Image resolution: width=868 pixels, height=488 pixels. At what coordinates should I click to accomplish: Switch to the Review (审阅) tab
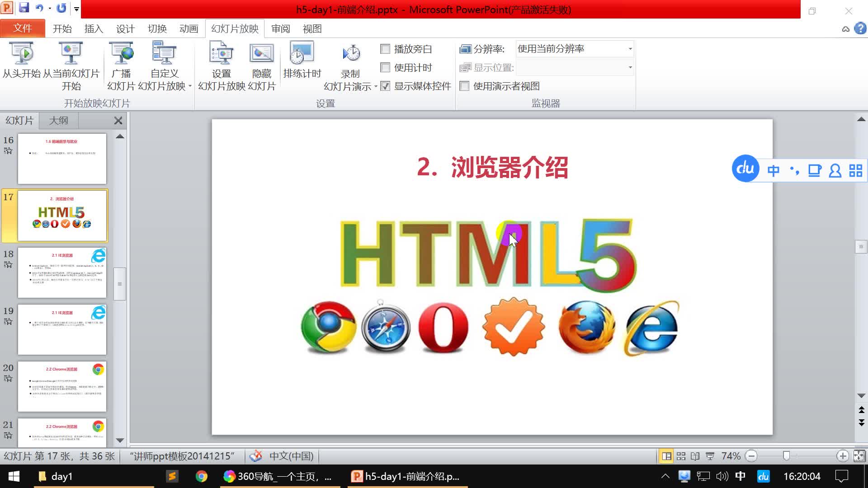click(280, 28)
